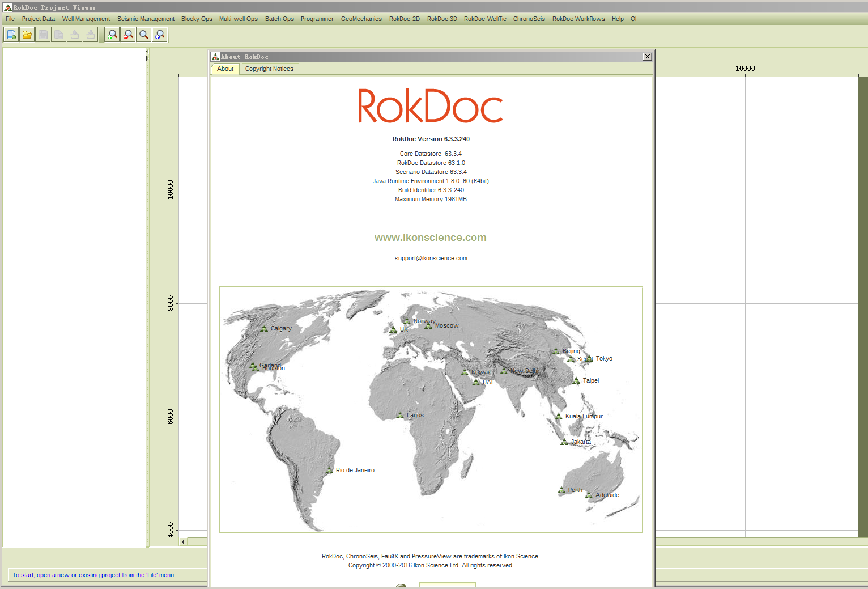Click the world map office locations image
Screen dimensions: 868x589
[431, 409]
